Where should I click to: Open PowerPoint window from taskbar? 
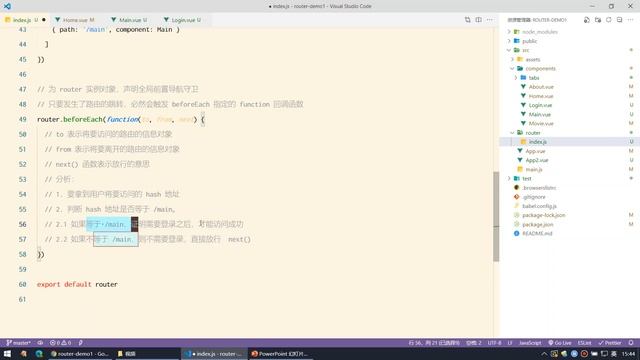point(280,353)
